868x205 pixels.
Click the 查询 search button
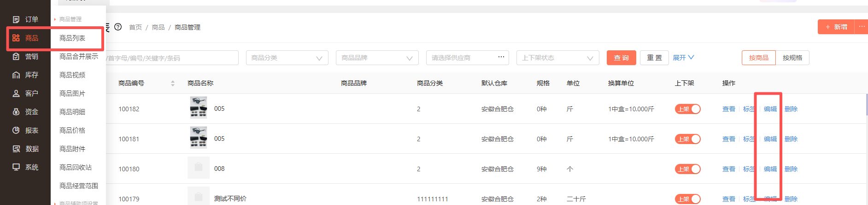[x=622, y=58]
